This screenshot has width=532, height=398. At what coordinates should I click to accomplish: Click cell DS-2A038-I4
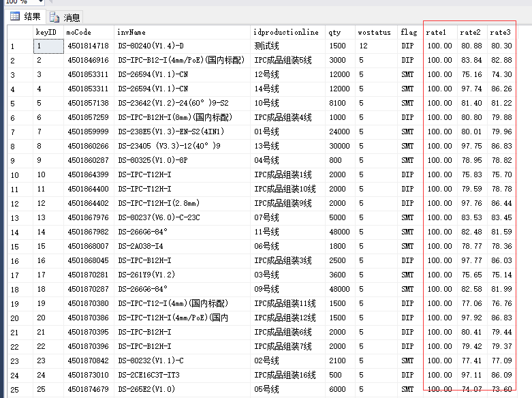pyautogui.click(x=182, y=246)
